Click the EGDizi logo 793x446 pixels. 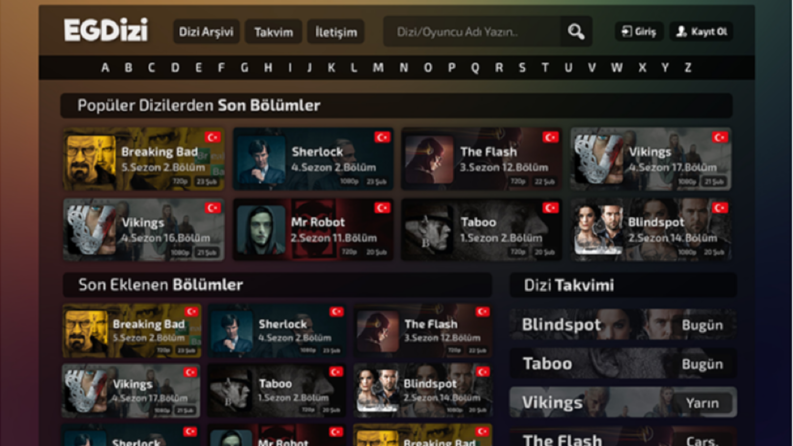(x=106, y=30)
